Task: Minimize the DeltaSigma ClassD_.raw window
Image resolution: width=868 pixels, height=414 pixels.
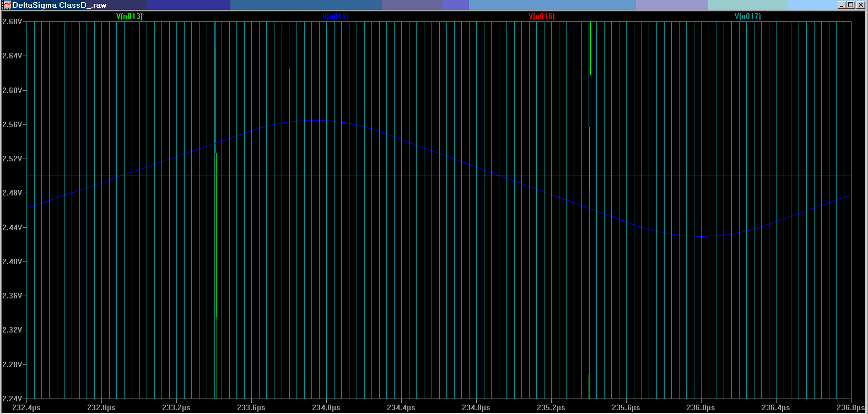Action: point(842,5)
